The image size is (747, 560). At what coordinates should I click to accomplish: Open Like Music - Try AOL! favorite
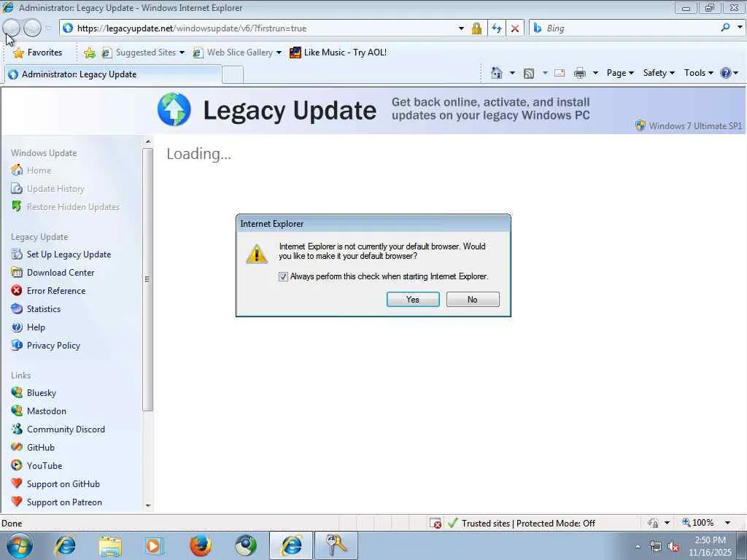(x=338, y=52)
